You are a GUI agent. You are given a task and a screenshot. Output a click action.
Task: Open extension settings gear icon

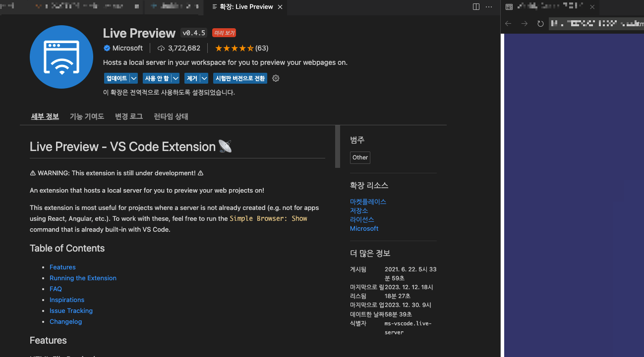click(x=276, y=78)
